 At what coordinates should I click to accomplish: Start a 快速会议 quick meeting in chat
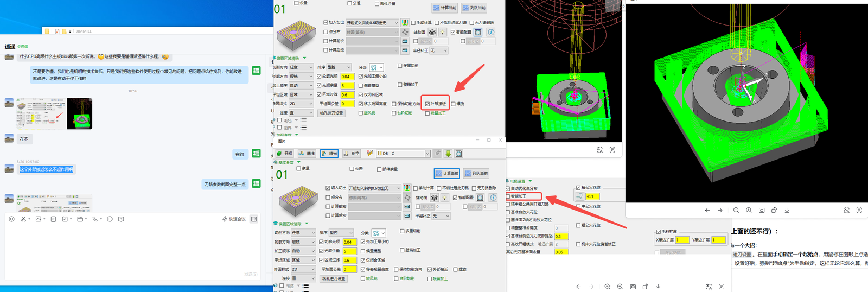pyautogui.click(x=234, y=219)
